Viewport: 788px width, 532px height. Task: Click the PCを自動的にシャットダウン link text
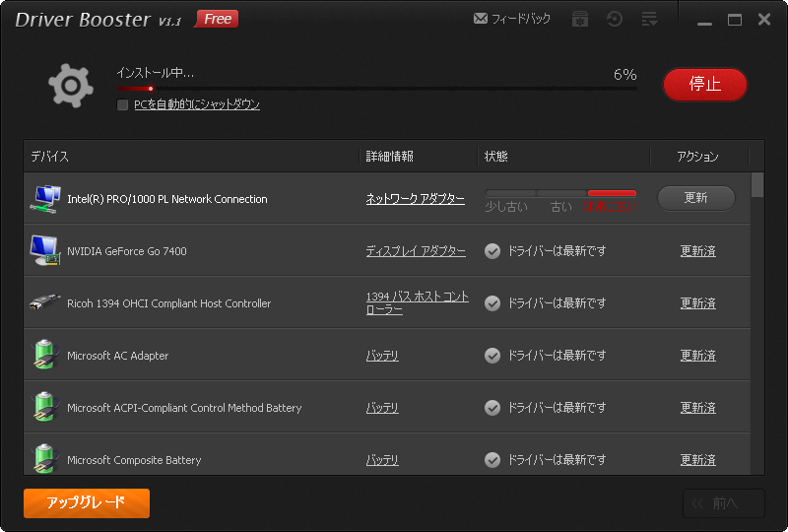click(x=197, y=104)
